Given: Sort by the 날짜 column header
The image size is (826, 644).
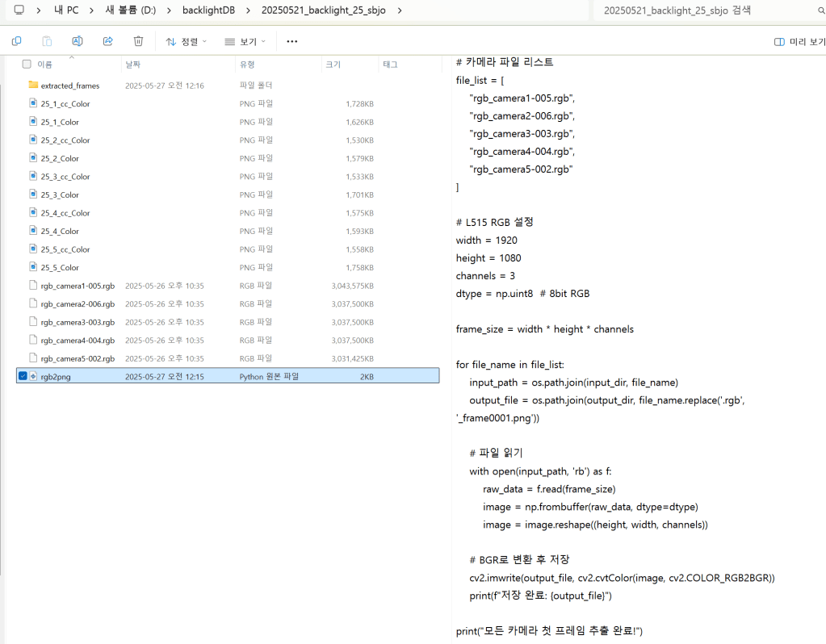Looking at the screenshot, I should (x=133, y=64).
